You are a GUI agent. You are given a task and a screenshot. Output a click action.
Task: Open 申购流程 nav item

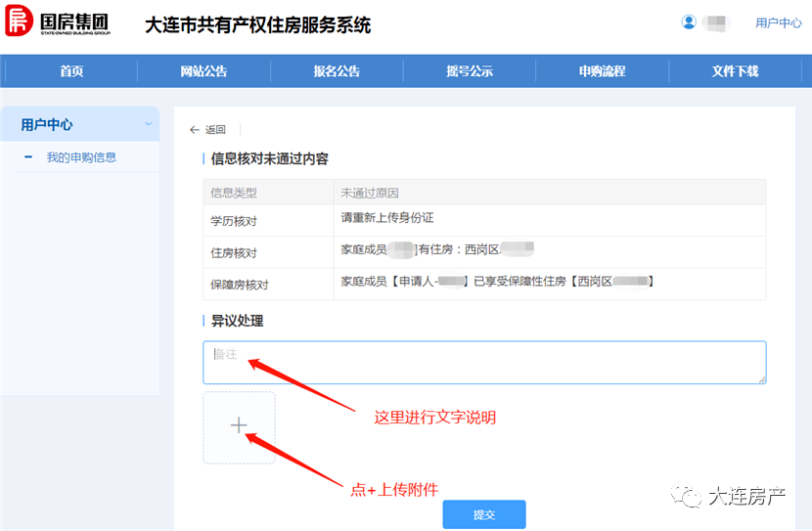603,71
